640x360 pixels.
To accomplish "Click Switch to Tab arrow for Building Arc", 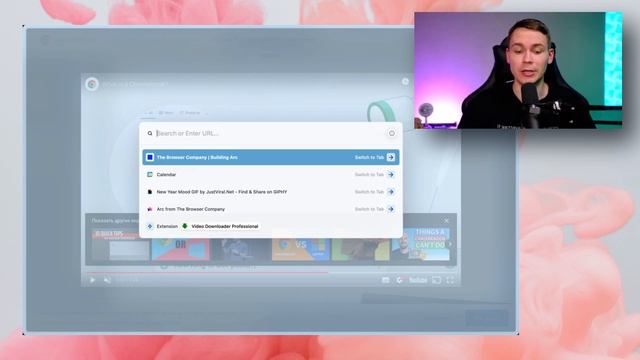I will click(391, 157).
